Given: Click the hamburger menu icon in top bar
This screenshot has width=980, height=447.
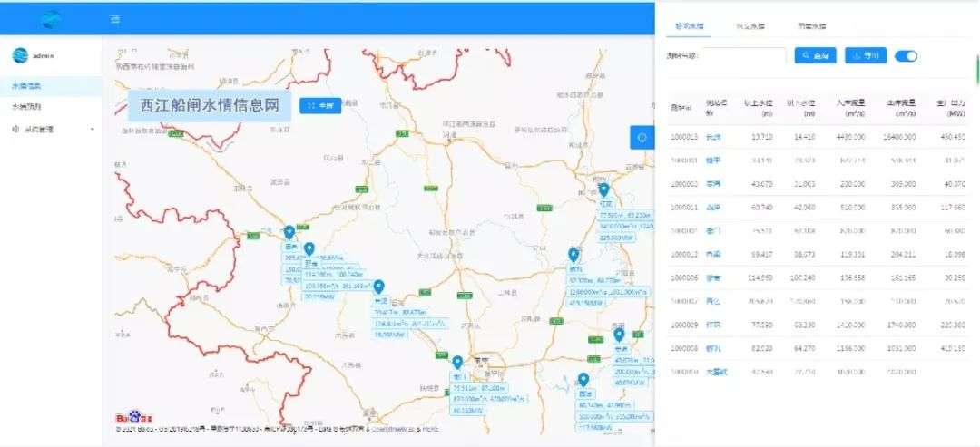Looking at the screenshot, I should point(114,19).
